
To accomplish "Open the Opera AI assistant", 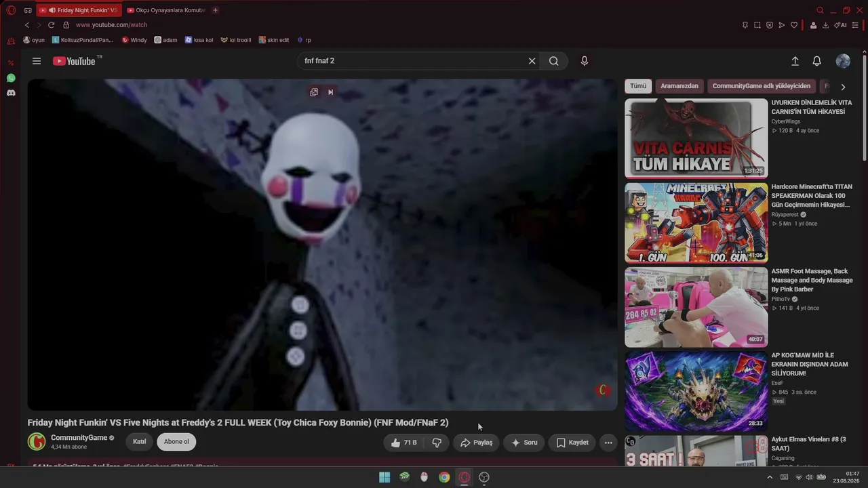I will (841, 25).
